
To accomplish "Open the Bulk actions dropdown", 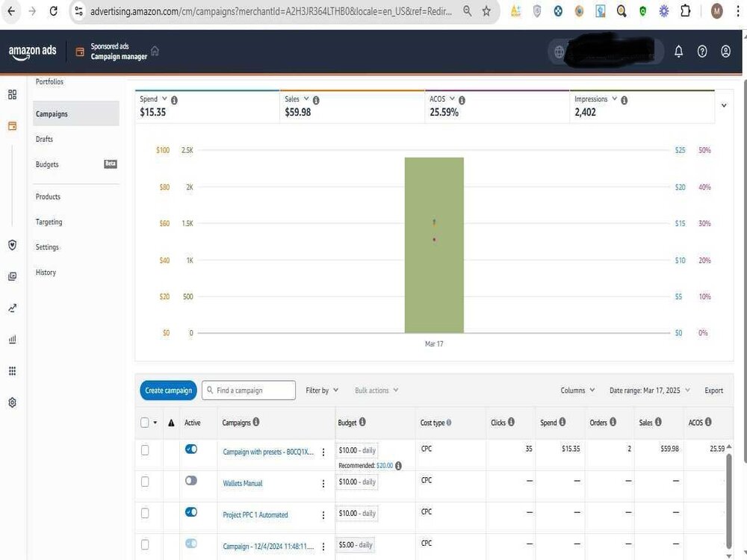I will click(376, 390).
